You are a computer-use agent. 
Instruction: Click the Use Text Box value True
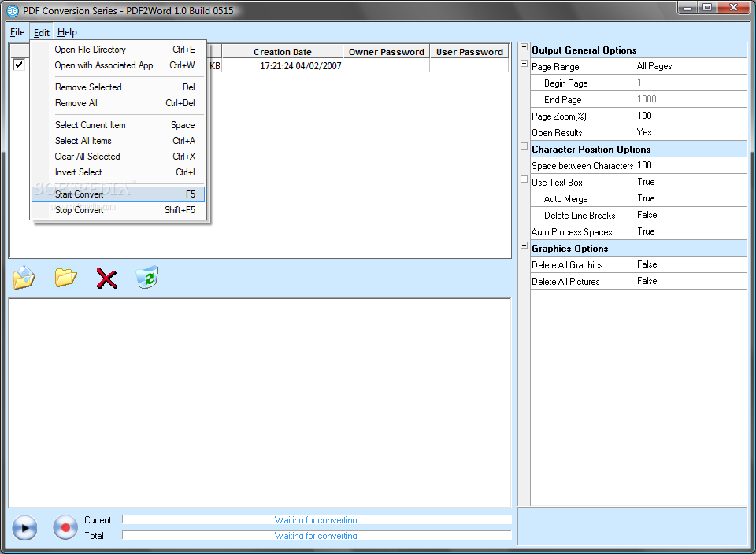point(691,182)
